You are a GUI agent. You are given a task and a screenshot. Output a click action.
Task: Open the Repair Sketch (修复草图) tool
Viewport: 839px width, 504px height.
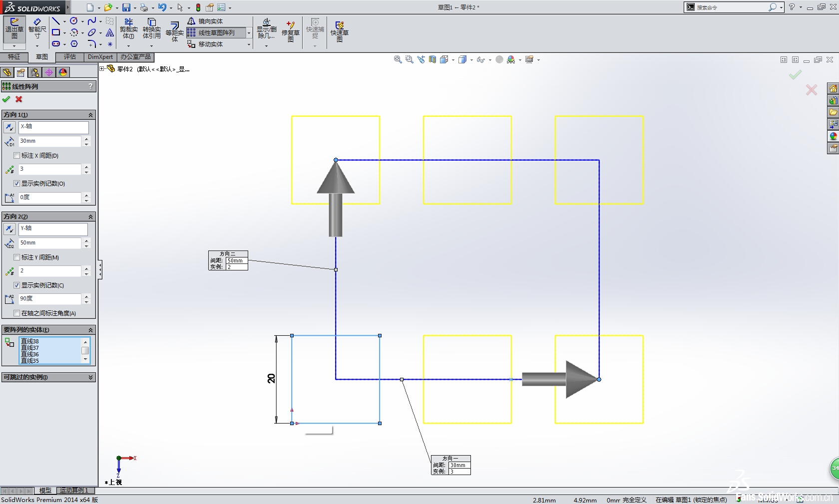(x=290, y=31)
